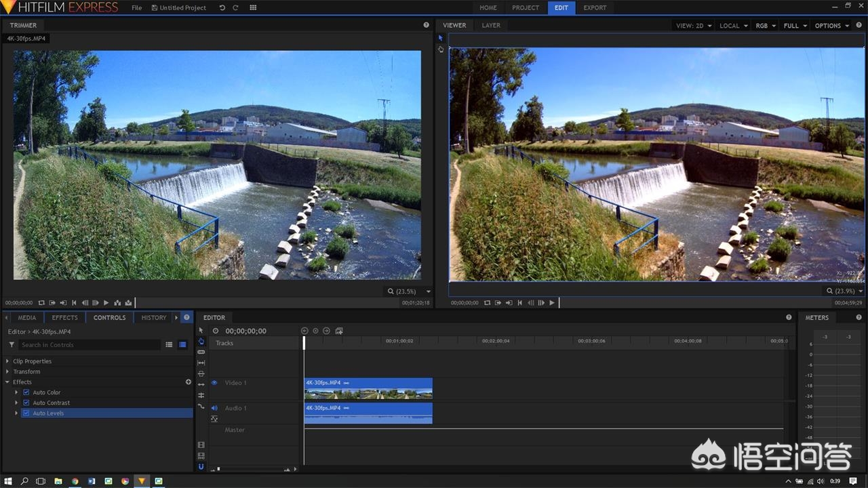Click the Make Composite Shot icon in the editor

click(338, 331)
